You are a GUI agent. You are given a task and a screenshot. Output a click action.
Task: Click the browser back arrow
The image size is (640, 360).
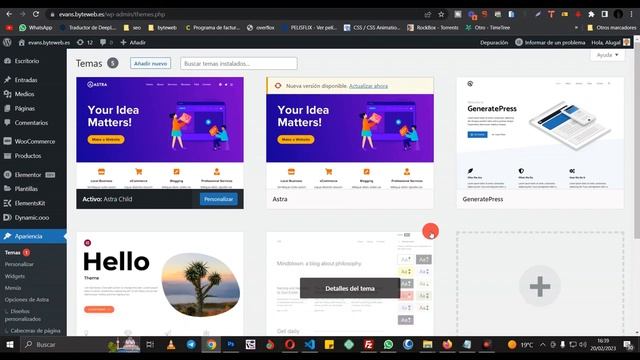(9, 14)
